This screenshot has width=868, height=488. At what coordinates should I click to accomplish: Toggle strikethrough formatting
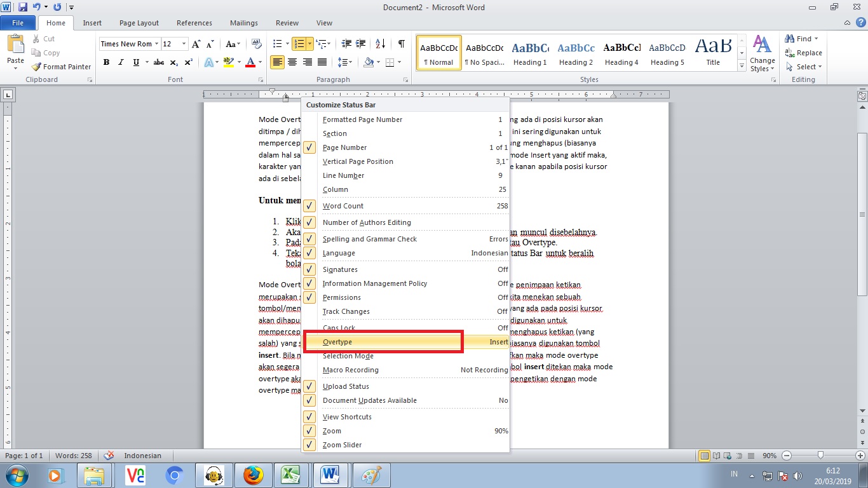click(x=159, y=62)
